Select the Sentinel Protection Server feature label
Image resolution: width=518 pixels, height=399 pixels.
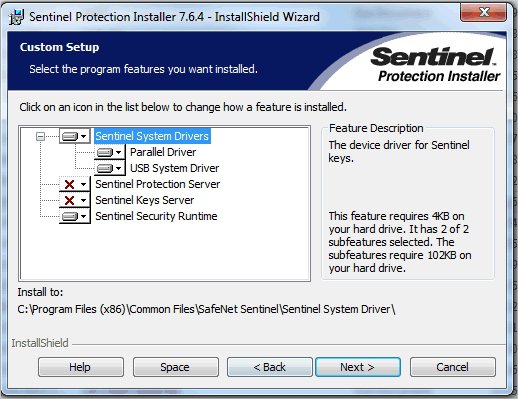click(158, 184)
